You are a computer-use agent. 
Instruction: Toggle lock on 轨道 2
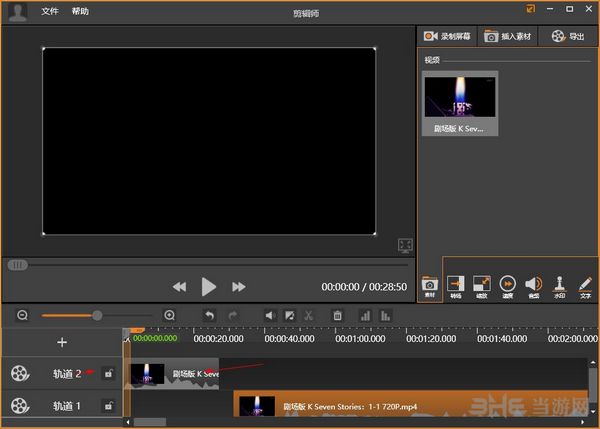pyautogui.click(x=108, y=373)
